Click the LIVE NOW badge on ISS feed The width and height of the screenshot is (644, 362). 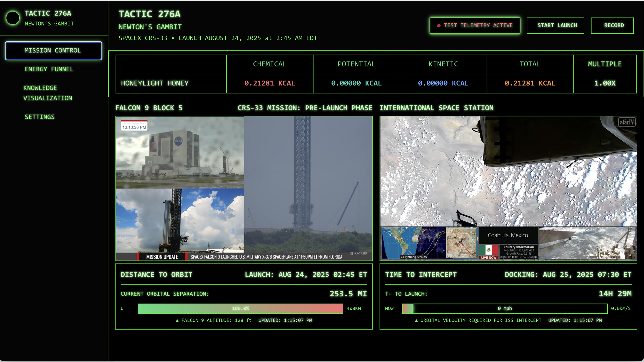coord(488,257)
